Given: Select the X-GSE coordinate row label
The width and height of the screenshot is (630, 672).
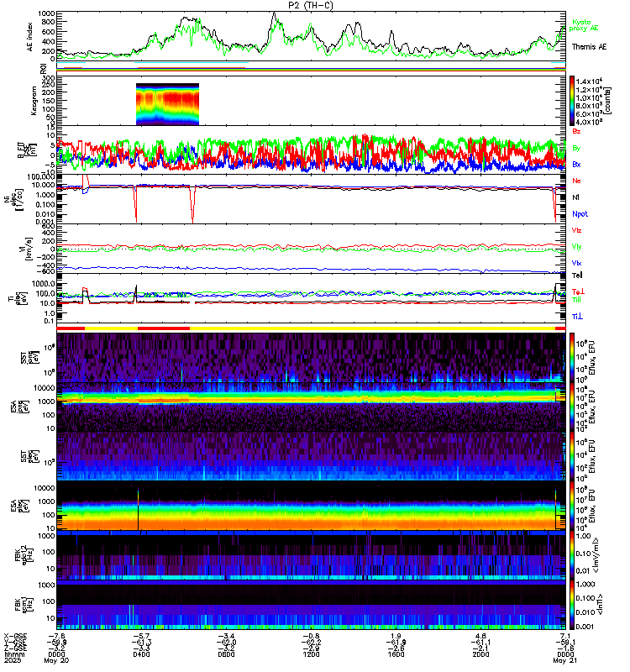Looking at the screenshot, I should [x=15, y=636].
